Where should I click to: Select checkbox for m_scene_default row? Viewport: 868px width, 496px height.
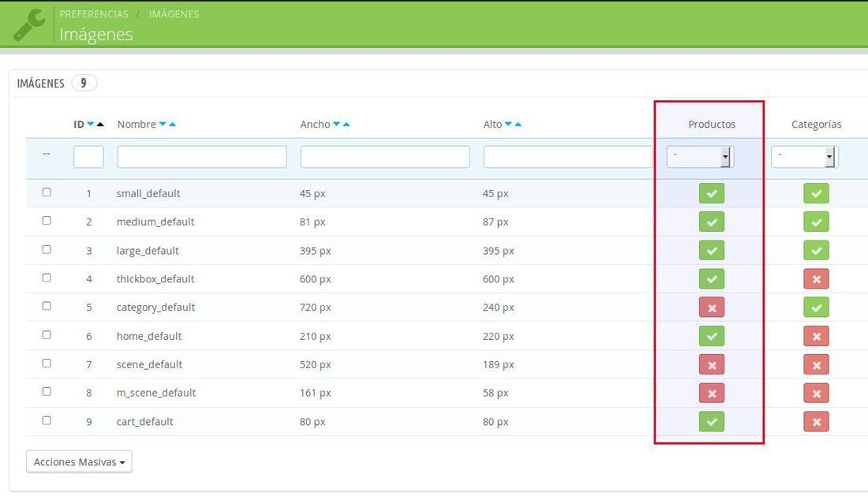tap(47, 391)
